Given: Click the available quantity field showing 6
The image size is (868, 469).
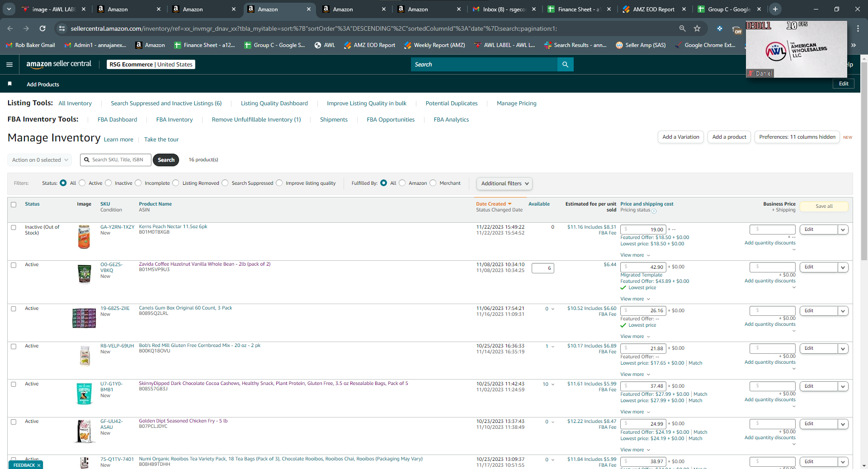Looking at the screenshot, I should coord(542,268).
